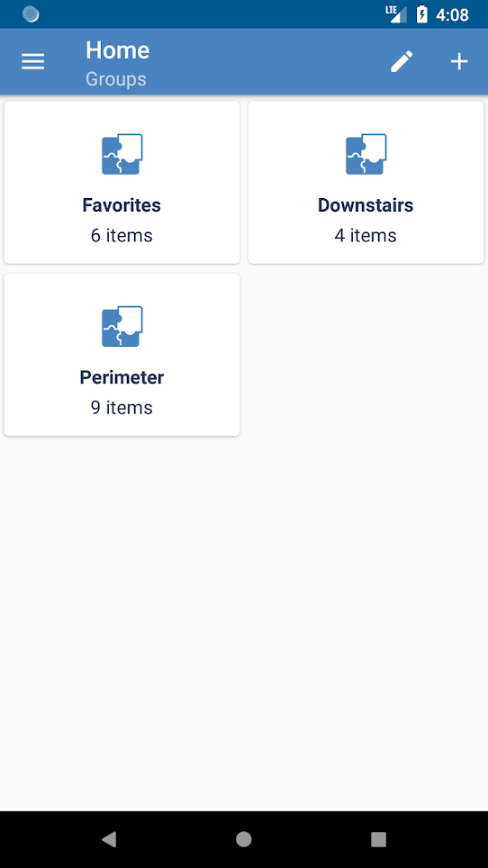
Task: Select the '4 items' count text
Action: pos(366,235)
